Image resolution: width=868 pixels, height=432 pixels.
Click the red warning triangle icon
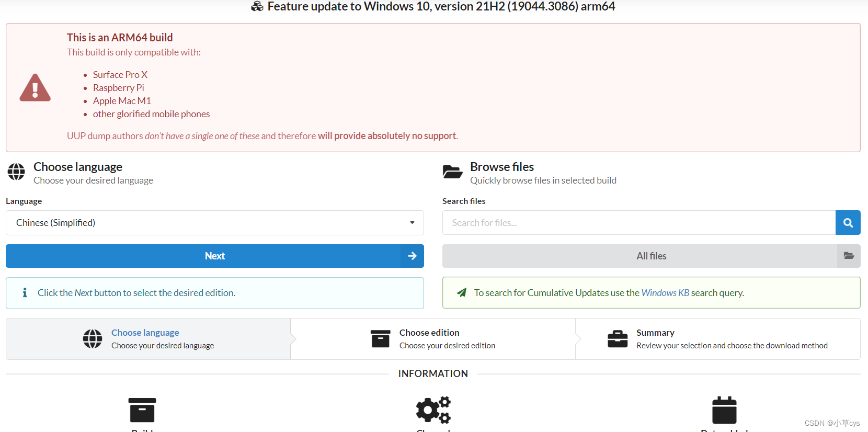(x=35, y=87)
